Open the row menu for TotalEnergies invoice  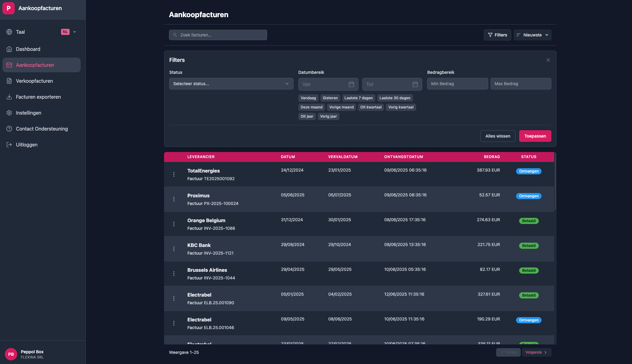pos(174,174)
